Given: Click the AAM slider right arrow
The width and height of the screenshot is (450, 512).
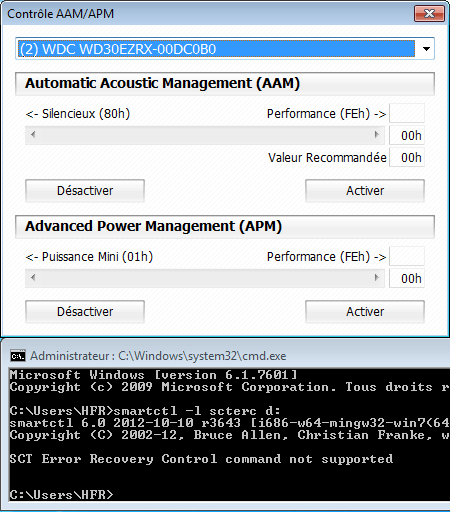Looking at the screenshot, I should [377, 135].
